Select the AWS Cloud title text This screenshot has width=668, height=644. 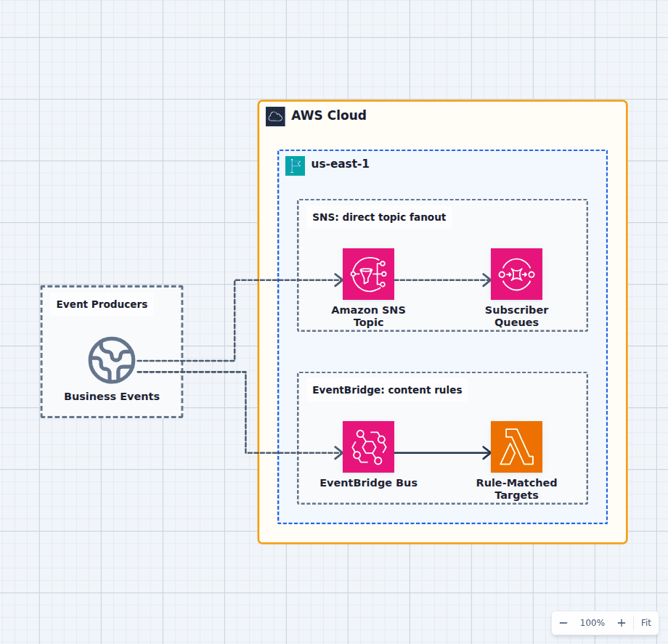point(328,115)
